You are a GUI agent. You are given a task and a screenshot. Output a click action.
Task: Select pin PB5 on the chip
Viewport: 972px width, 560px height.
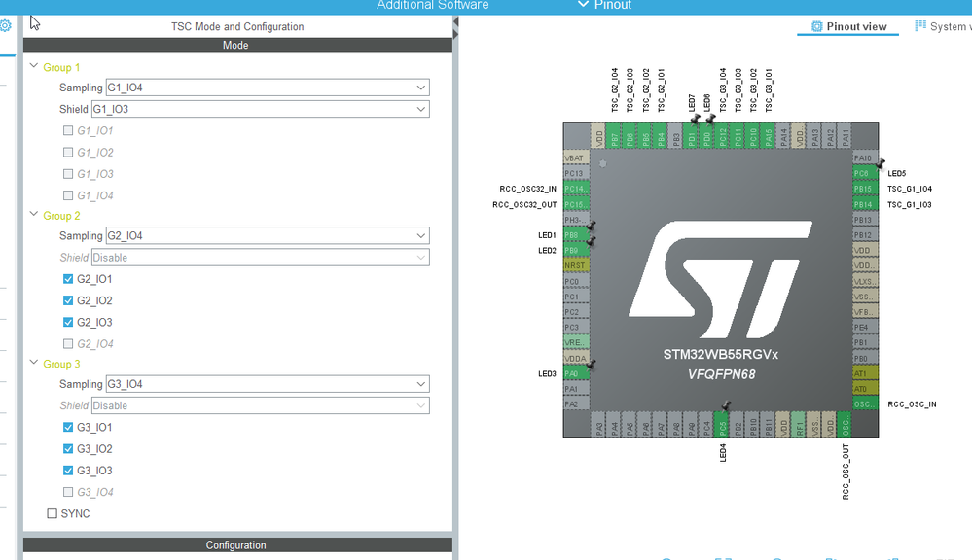click(645, 136)
